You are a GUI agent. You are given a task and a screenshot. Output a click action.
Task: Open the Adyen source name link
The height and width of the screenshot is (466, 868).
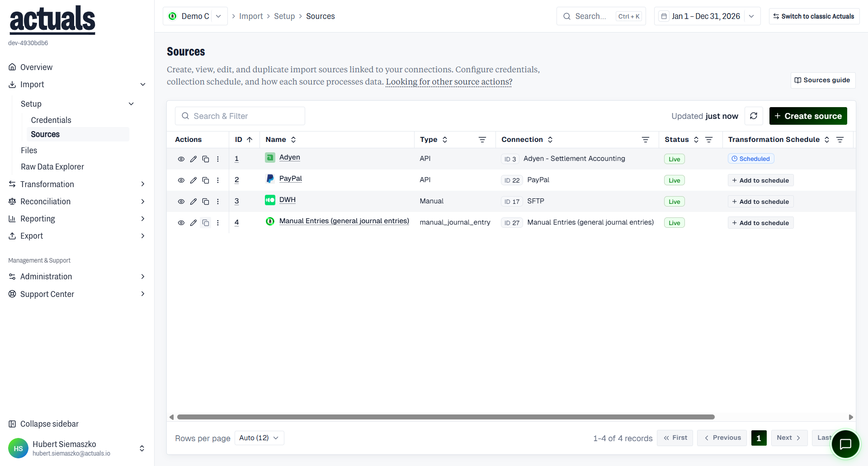pos(289,157)
